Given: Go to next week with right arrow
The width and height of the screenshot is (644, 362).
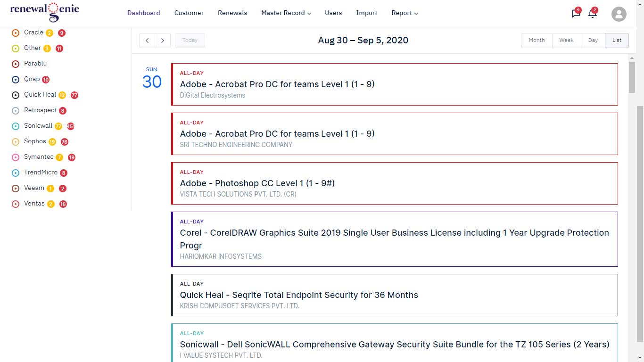Looking at the screenshot, I should (163, 41).
